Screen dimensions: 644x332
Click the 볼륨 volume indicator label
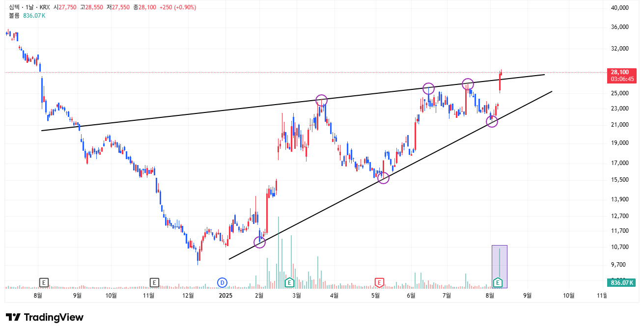coord(14,16)
